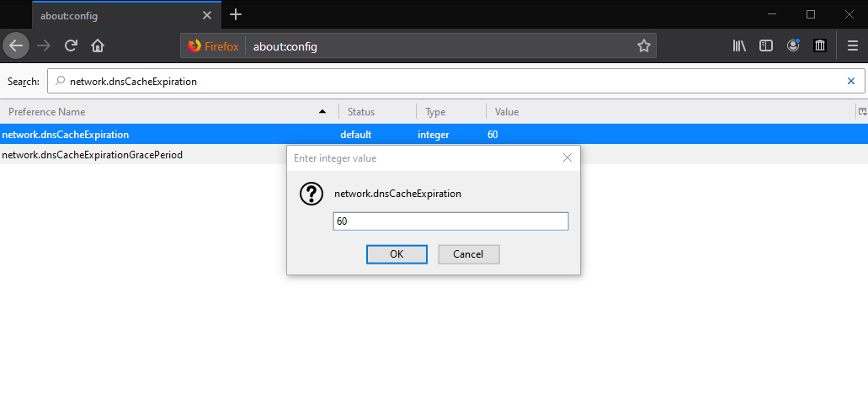Focus the integer value input field

point(450,221)
